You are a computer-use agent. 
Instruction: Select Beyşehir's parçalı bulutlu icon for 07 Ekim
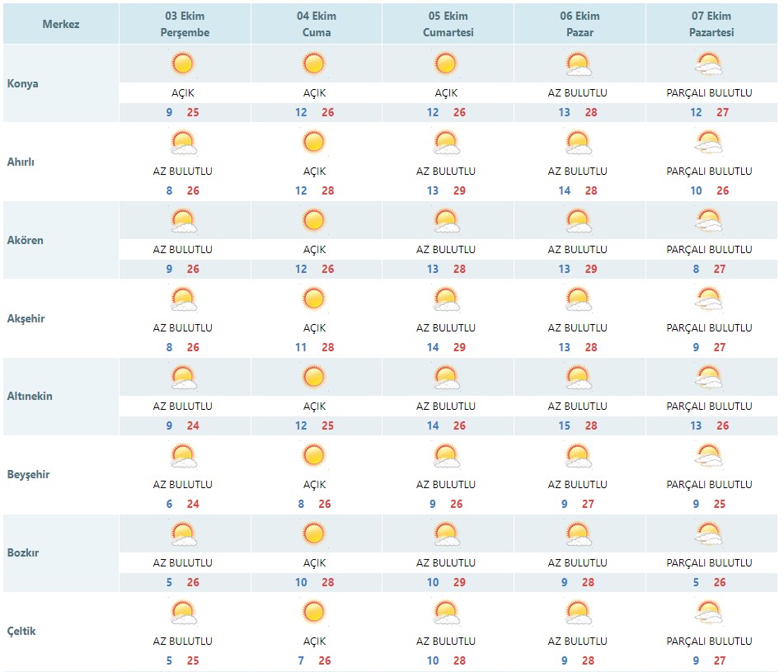click(x=709, y=455)
